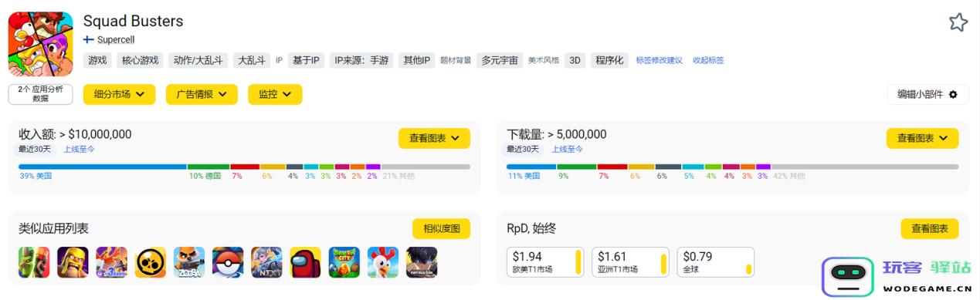Click the gray 42% 其他 downloads segment

click(x=865, y=167)
